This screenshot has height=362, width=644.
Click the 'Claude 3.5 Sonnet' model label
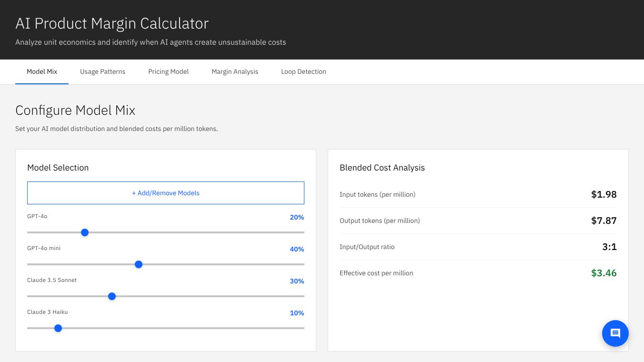click(52, 280)
